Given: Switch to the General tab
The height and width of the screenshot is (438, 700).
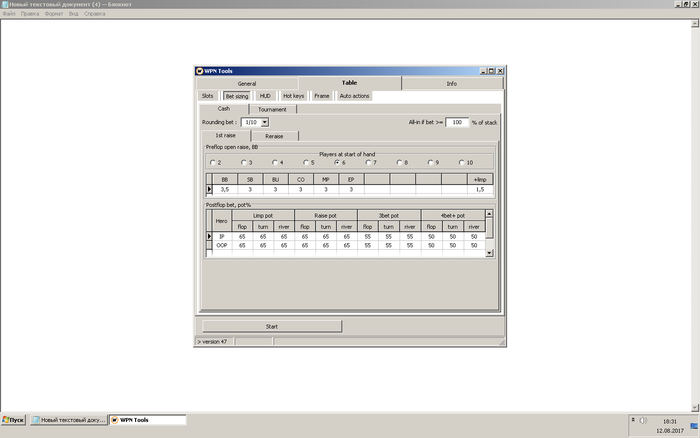Looking at the screenshot, I should coord(247,84).
